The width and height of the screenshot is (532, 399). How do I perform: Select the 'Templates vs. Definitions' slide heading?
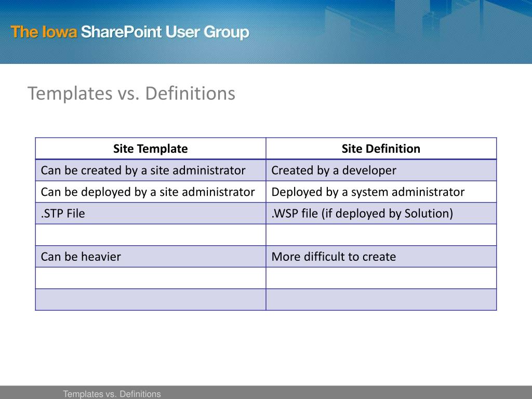pyautogui.click(x=131, y=94)
